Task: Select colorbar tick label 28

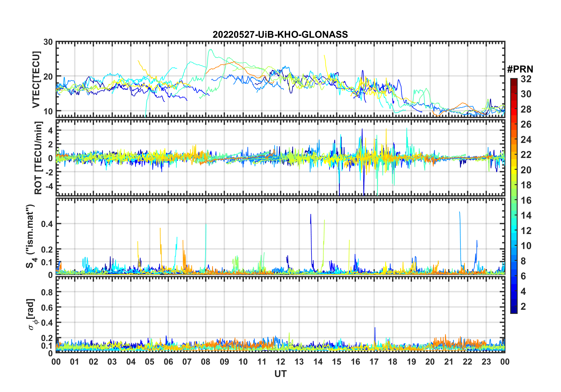Action: click(x=526, y=109)
